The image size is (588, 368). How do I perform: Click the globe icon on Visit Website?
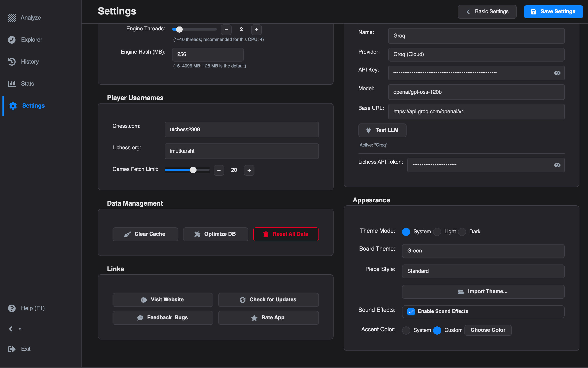tap(144, 300)
